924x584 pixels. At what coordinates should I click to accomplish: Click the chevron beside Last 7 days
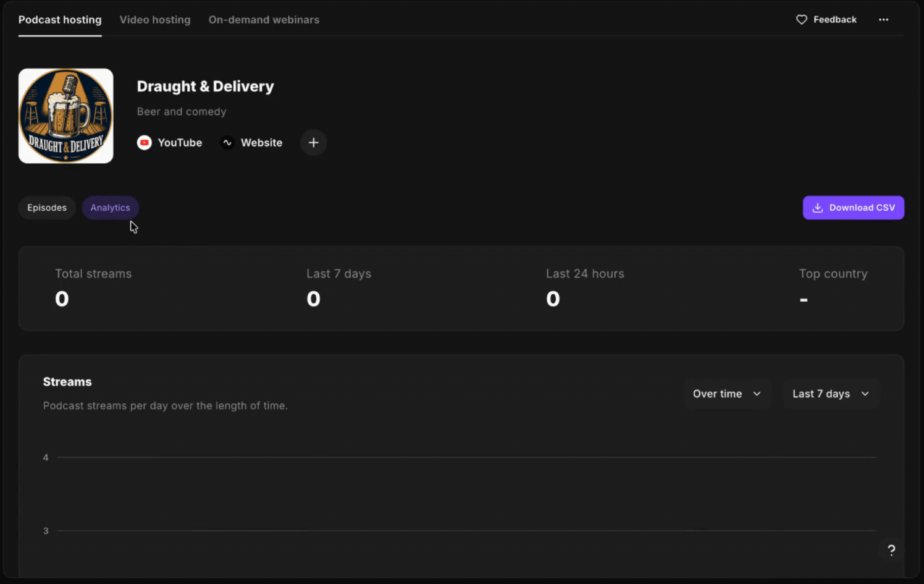(x=865, y=394)
